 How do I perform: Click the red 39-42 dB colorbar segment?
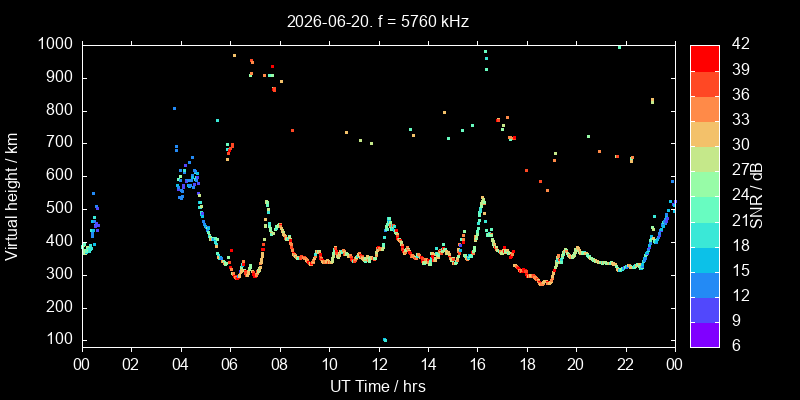click(705, 58)
